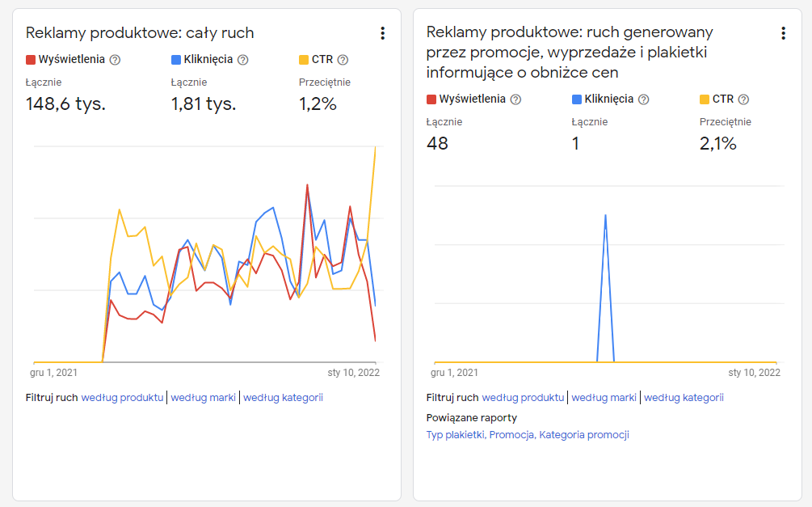Filter left card traffic 'według marki'
Screen dimensions: 812x507
[x=203, y=398]
